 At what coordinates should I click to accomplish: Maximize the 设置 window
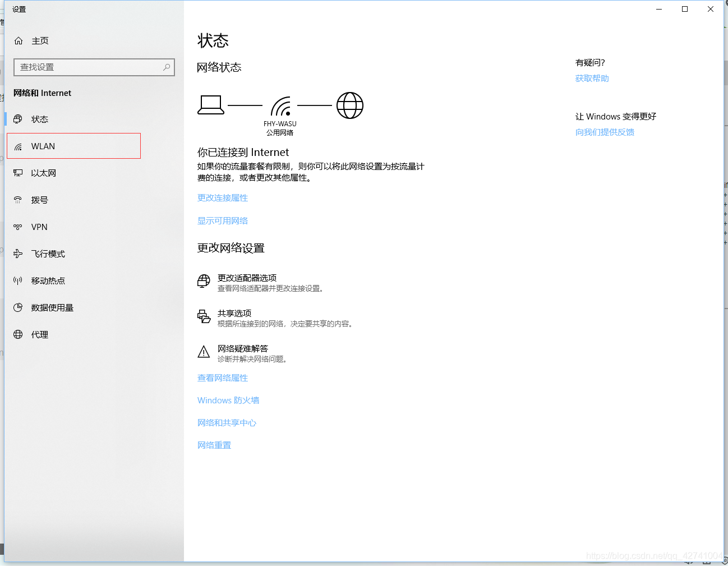[x=685, y=9]
